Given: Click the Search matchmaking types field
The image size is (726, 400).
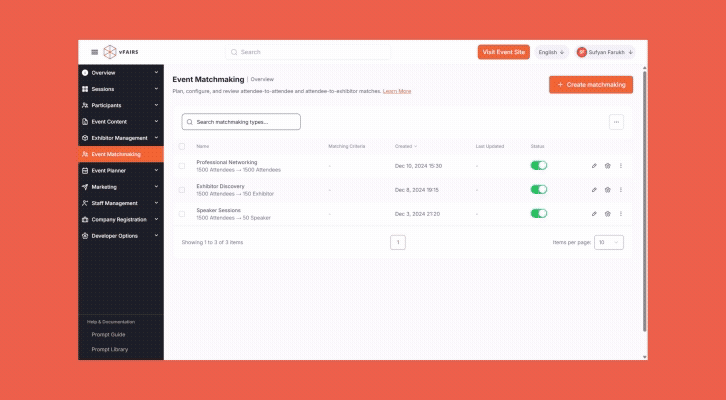Looking at the screenshot, I should click(x=241, y=122).
